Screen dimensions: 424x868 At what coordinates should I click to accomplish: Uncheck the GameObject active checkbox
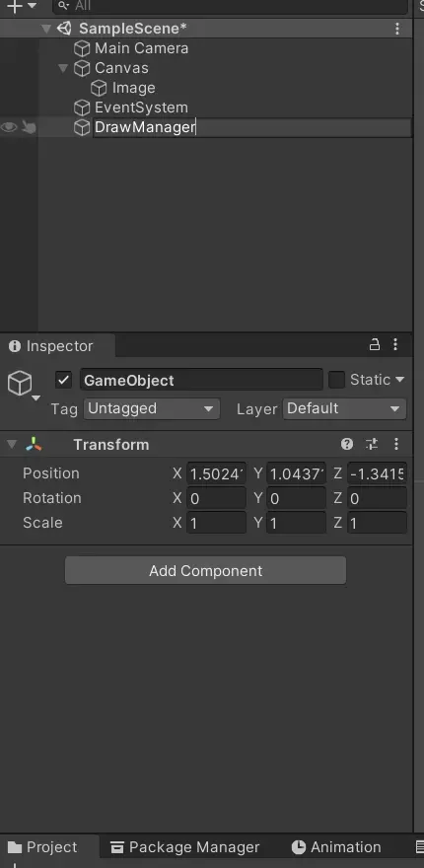64,381
